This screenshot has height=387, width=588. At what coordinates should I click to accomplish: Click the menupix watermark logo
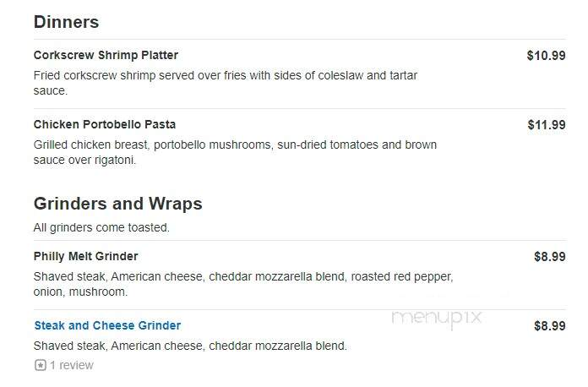437,319
